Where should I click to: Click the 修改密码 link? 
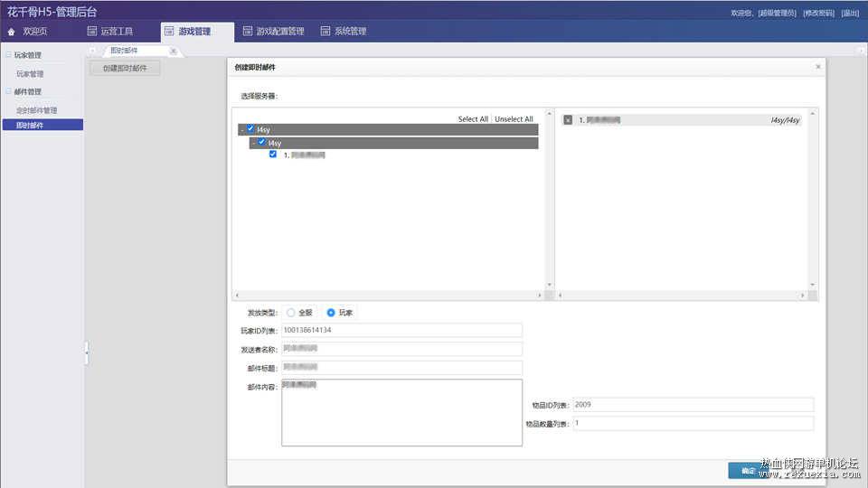tap(819, 13)
